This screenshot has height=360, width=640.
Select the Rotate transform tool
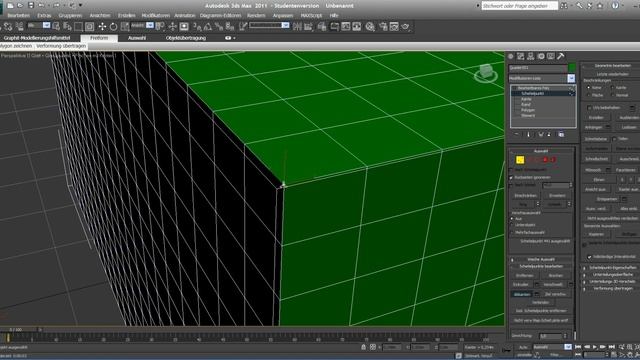point(113,27)
